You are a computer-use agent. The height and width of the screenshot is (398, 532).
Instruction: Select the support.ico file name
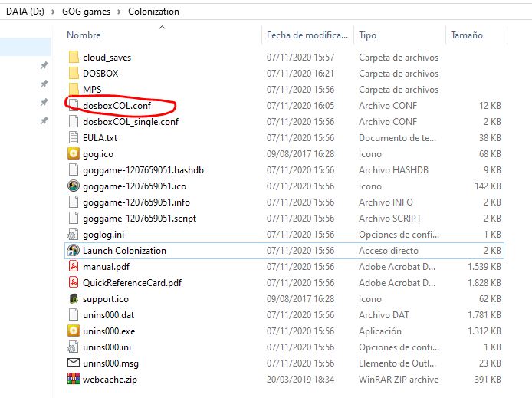coord(106,299)
